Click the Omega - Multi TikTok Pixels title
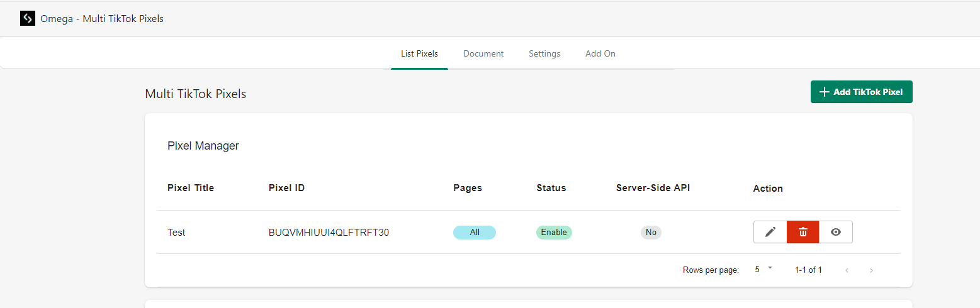 pos(102,19)
